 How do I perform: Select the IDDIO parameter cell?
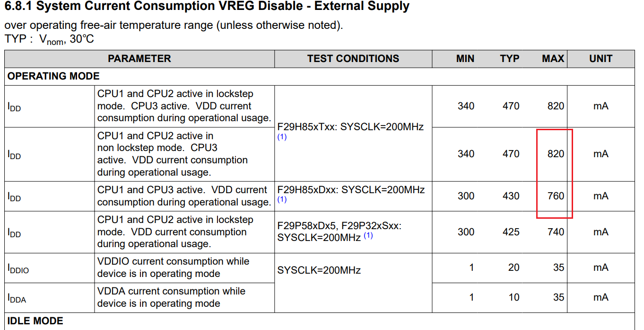point(50,268)
